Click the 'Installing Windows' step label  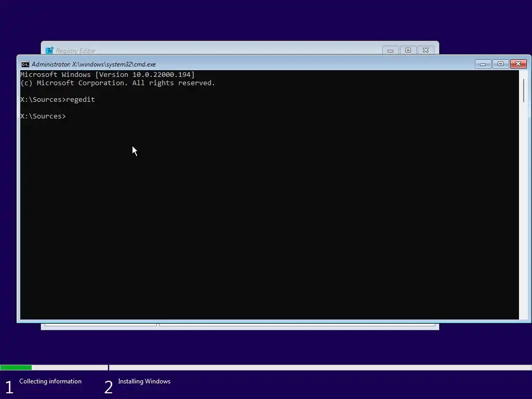coord(144,381)
